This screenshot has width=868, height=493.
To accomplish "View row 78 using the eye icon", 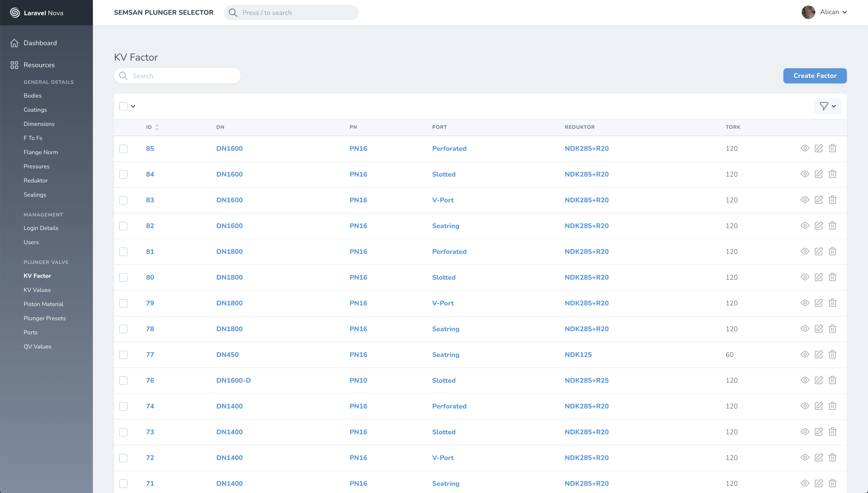I will pos(805,328).
